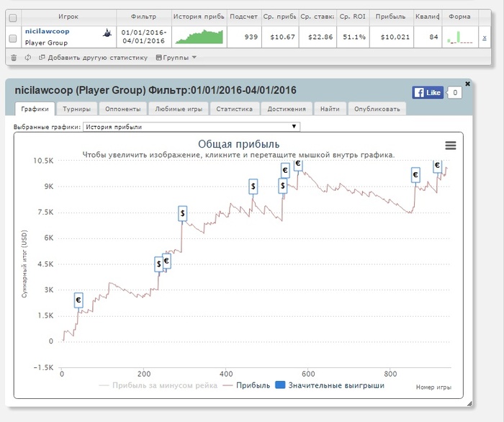The height and width of the screenshot is (422, 504).
Task: Click the date filter cell 01/01/2016-04/01/2016
Action: click(x=144, y=37)
